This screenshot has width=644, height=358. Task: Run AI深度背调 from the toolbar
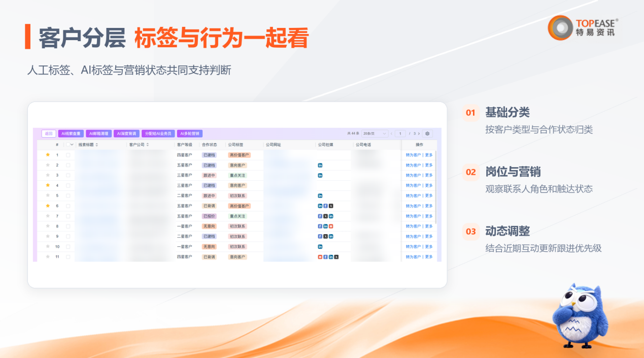(126, 134)
